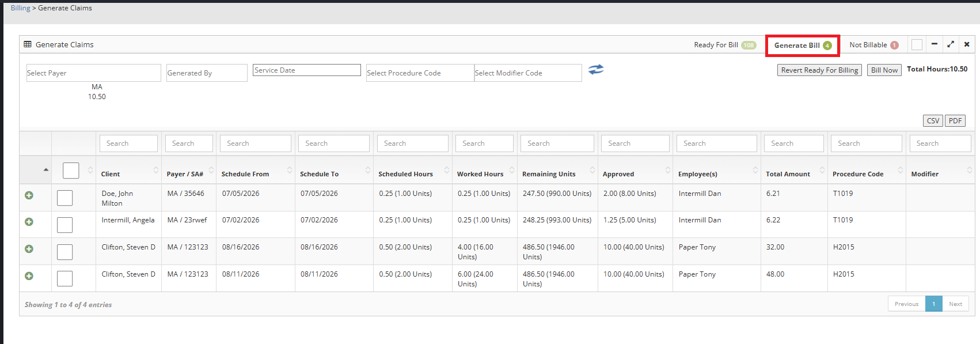Image resolution: width=980 pixels, height=344 pixels.
Task: Focus the Approved column search box
Action: click(x=635, y=143)
